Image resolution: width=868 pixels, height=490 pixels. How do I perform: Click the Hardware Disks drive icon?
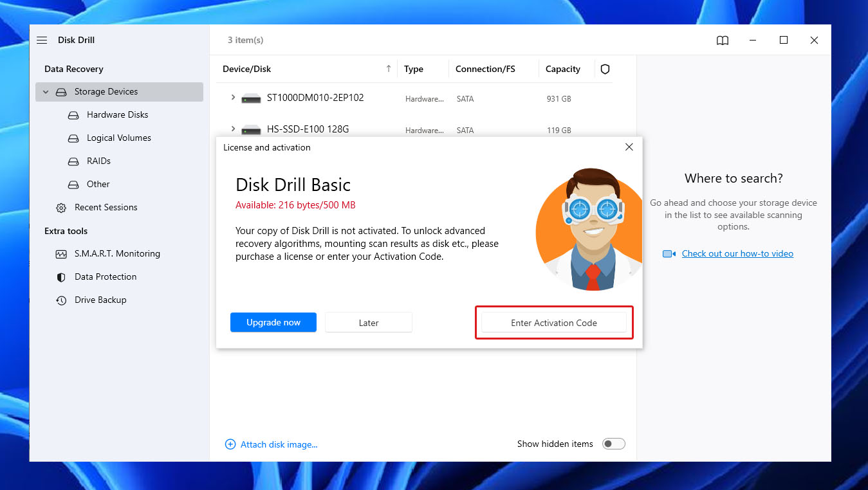pos(74,115)
